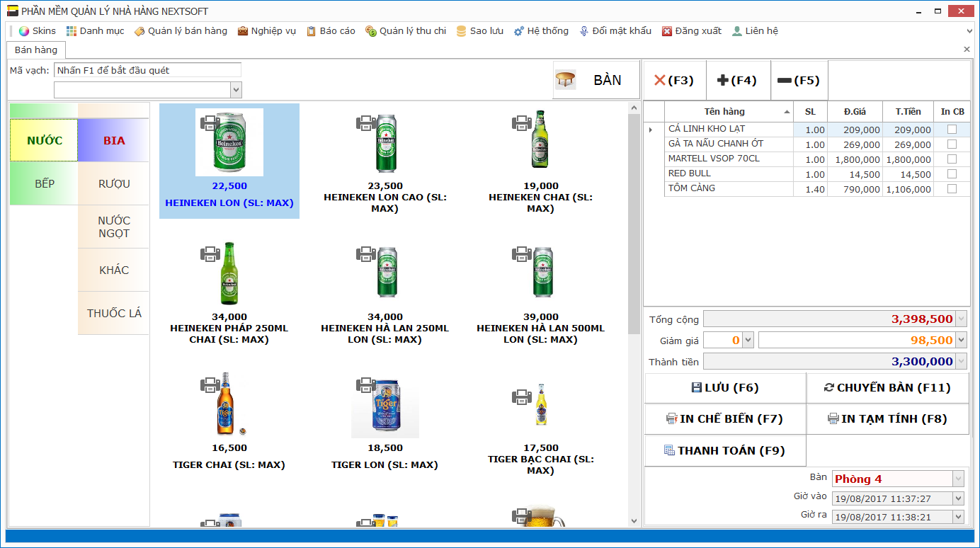This screenshot has width=980, height=548.
Task: Expand the combo box below barcode field
Action: [x=236, y=90]
